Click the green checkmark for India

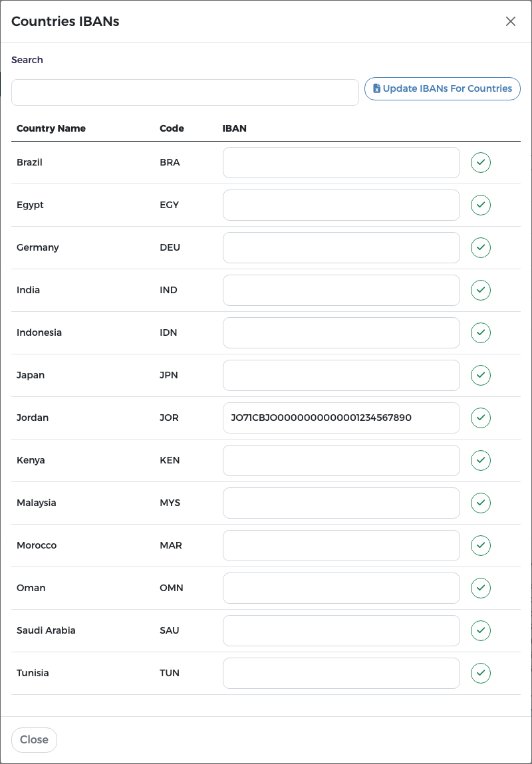[x=480, y=291]
